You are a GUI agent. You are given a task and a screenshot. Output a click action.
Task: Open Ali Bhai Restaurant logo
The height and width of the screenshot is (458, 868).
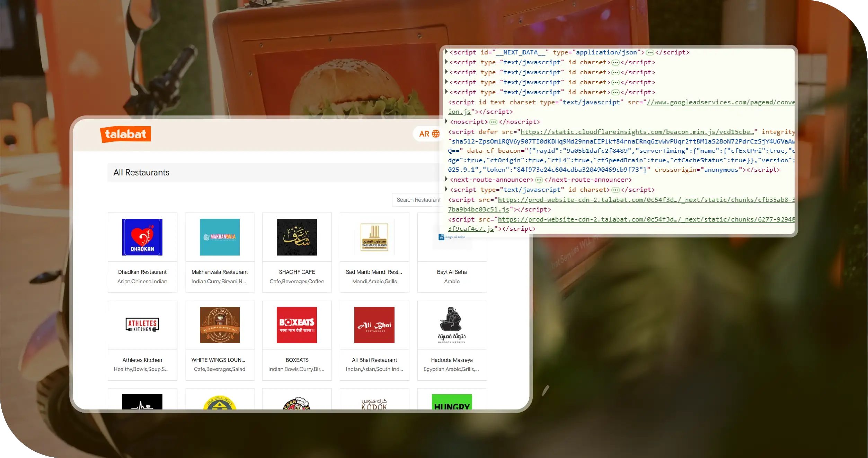(374, 325)
